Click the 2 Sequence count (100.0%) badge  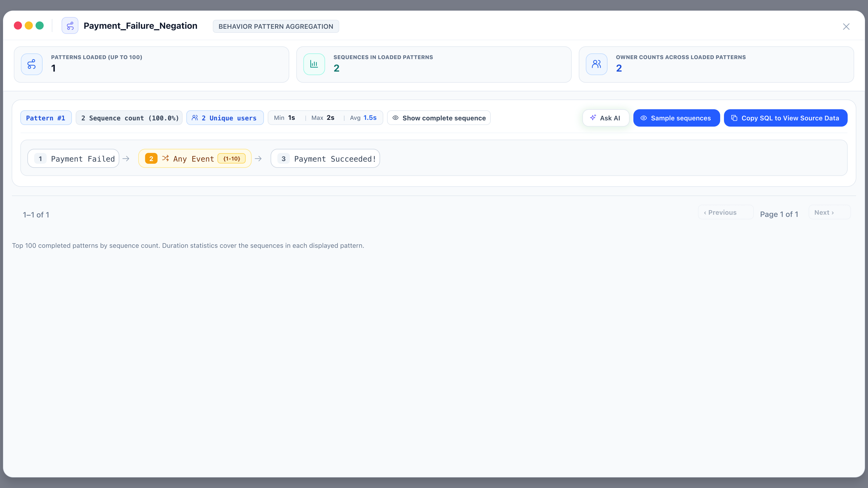[129, 118]
